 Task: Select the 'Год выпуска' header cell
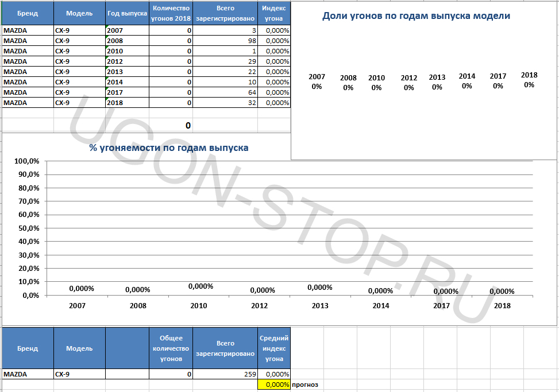point(128,13)
